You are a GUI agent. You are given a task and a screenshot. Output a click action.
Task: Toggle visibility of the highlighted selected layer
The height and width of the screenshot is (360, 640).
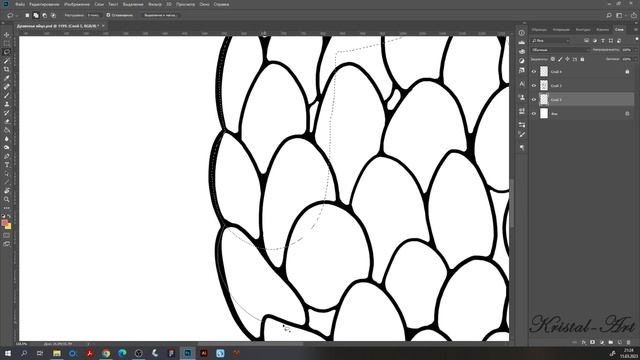(x=533, y=99)
